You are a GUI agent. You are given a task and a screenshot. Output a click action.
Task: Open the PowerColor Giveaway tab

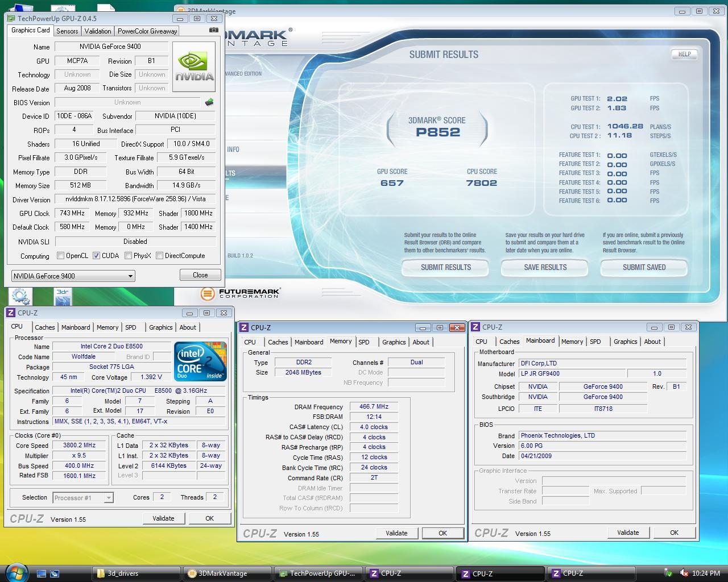tap(147, 31)
